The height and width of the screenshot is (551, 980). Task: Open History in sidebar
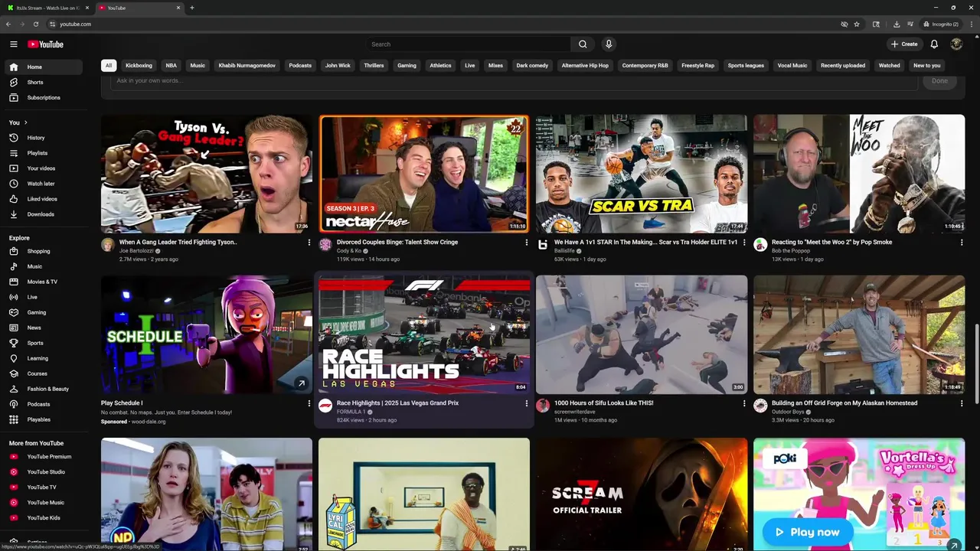pyautogui.click(x=43, y=138)
